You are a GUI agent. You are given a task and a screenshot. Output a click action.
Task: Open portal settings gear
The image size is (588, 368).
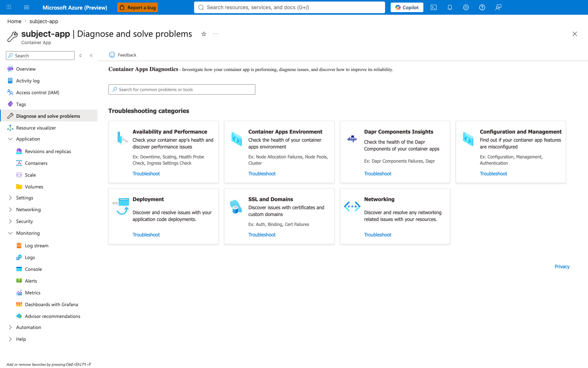466,7
